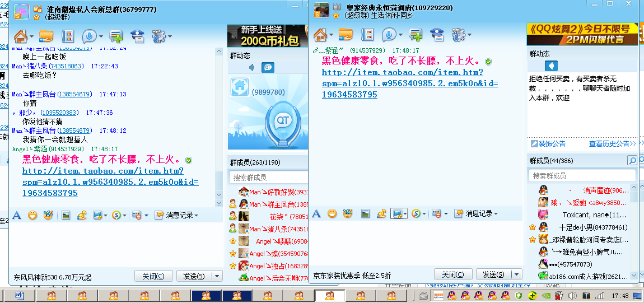Expand screenshot dropdown arrow in left window
This screenshot has width=644, height=303.
click(x=105, y=216)
